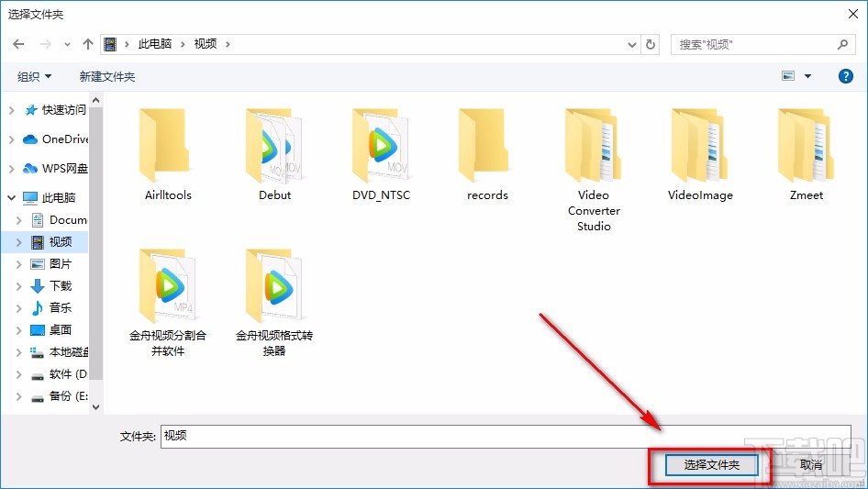
Task: Select the Debut folder
Action: pos(274,154)
